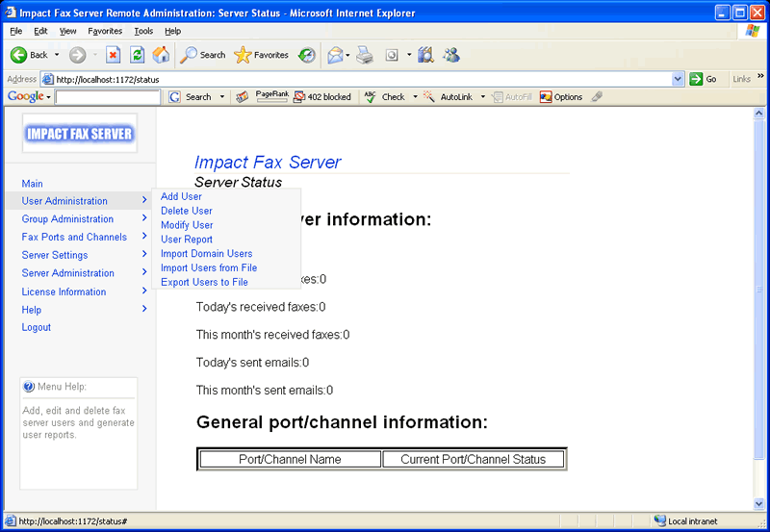
Task: Select Delete User in the submenu
Action: pos(187,211)
